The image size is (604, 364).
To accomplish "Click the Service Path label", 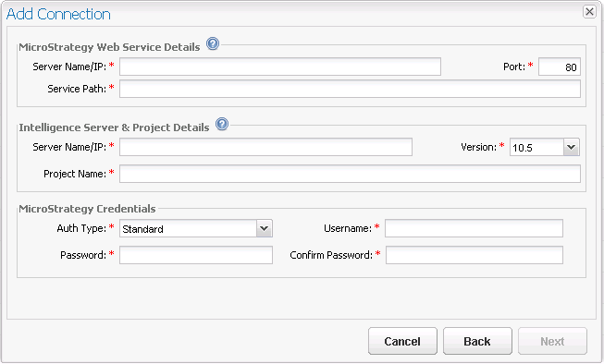I will [x=77, y=89].
